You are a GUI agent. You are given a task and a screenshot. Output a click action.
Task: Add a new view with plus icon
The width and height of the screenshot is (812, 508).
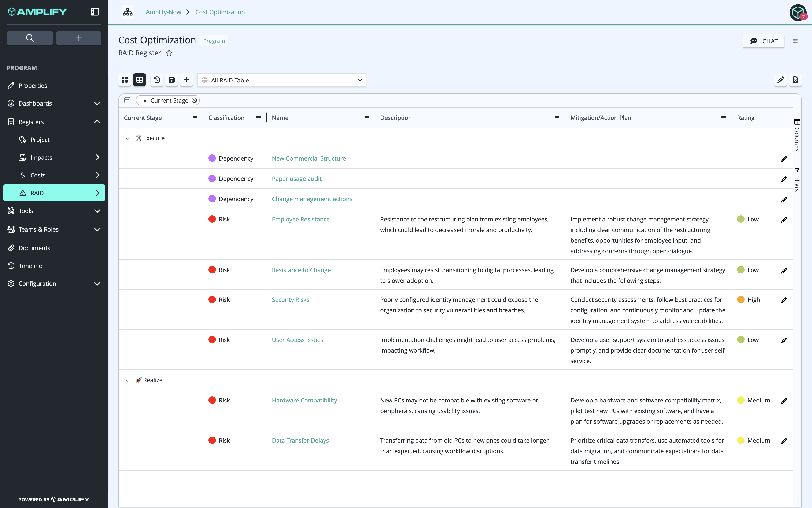pyautogui.click(x=187, y=80)
